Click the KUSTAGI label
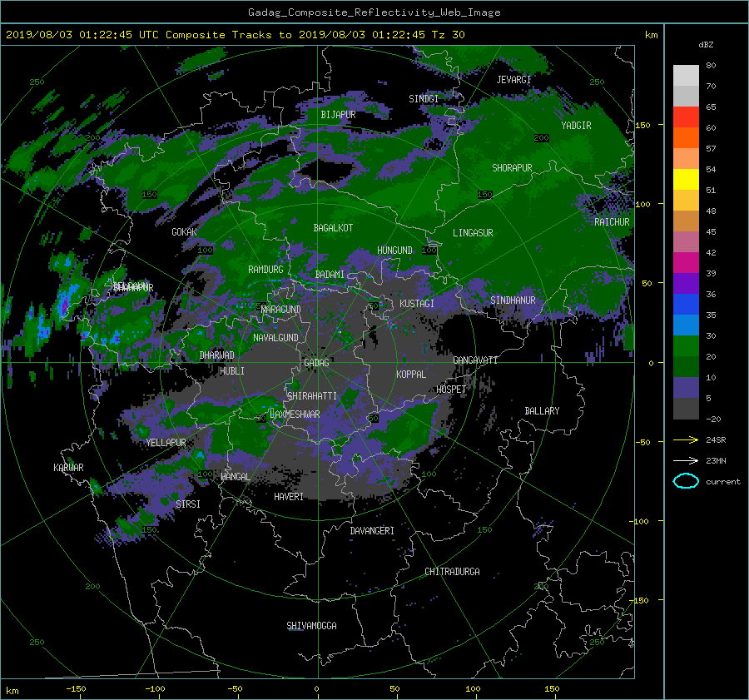This screenshot has width=749, height=700. point(417,304)
